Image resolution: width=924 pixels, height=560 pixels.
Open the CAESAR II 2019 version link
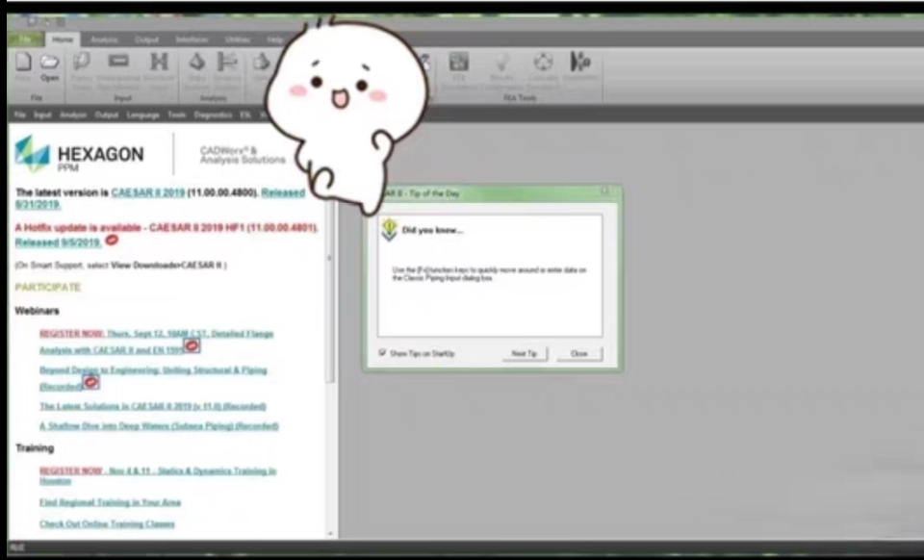click(x=148, y=192)
